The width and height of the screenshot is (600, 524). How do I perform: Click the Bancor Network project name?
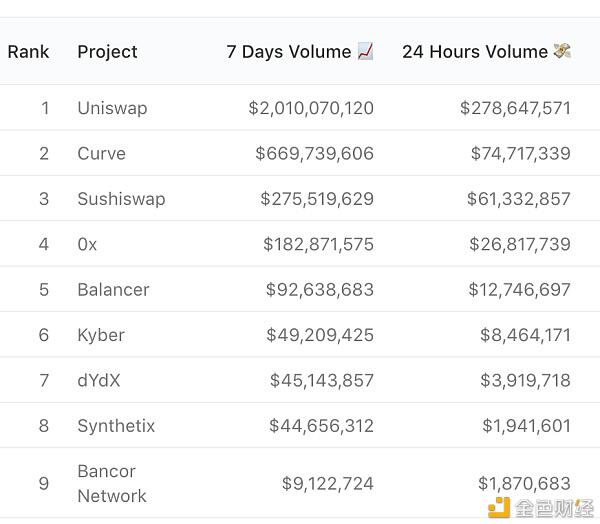click(x=112, y=483)
